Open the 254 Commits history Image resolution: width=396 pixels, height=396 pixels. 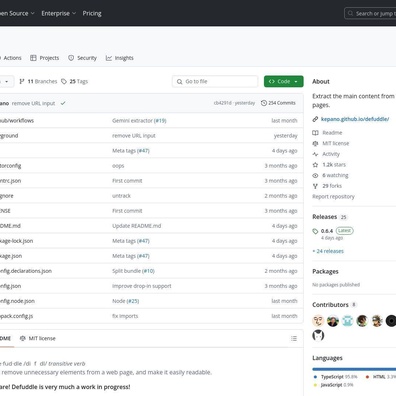pyautogui.click(x=278, y=103)
